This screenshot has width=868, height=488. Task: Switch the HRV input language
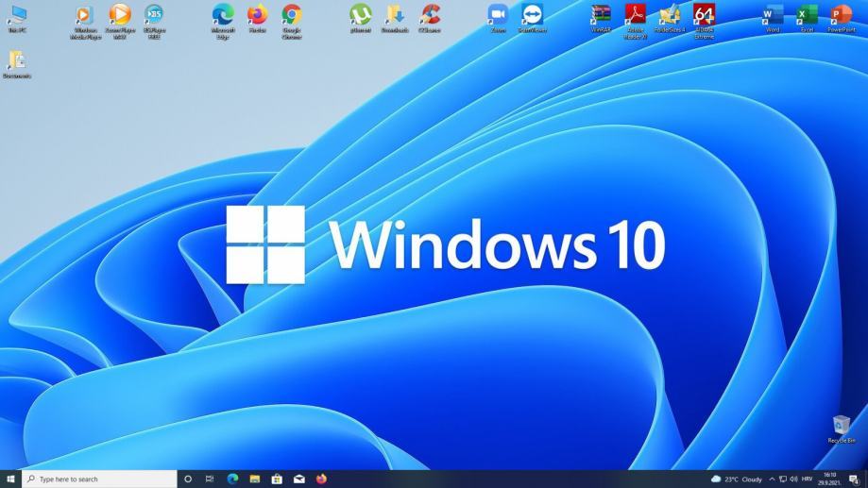pyautogui.click(x=808, y=480)
